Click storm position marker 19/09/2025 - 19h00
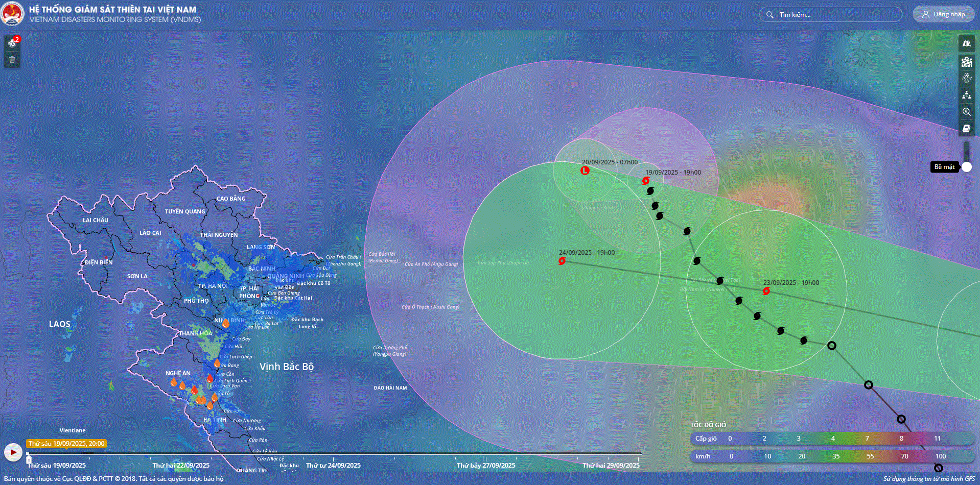The width and height of the screenshot is (980, 485). (x=646, y=181)
